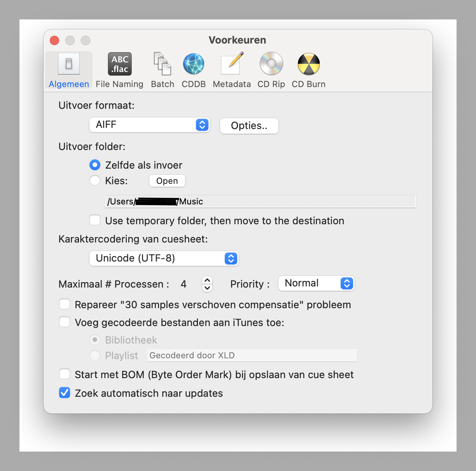Check the 'Repareer 30 samples' option
Viewport: 476px width, 471px height.
tap(65, 304)
